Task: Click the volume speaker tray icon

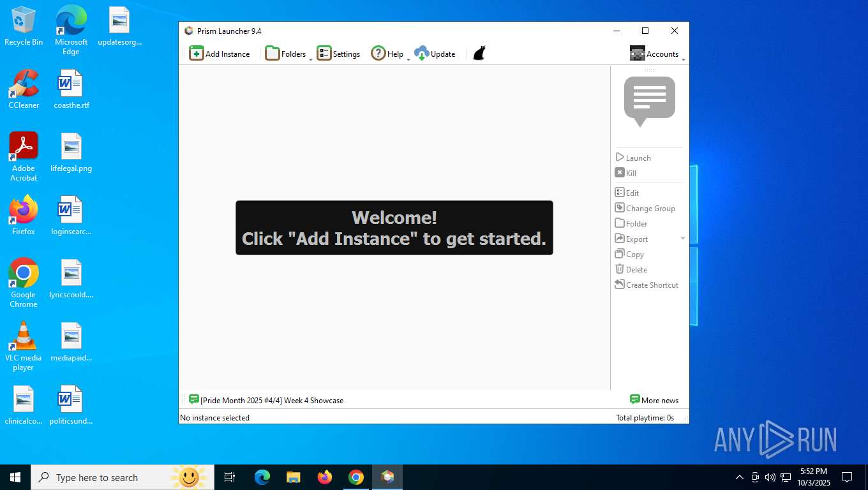Action: coord(770,477)
